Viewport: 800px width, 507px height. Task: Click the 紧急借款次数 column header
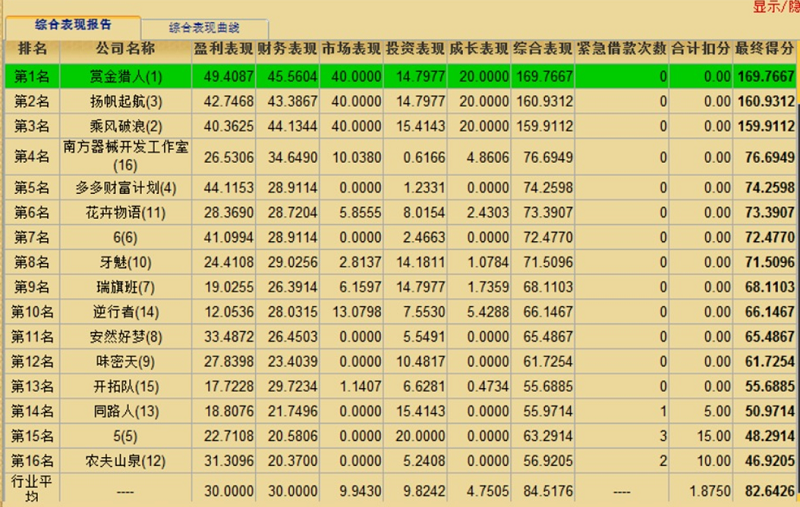pos(621,48)
